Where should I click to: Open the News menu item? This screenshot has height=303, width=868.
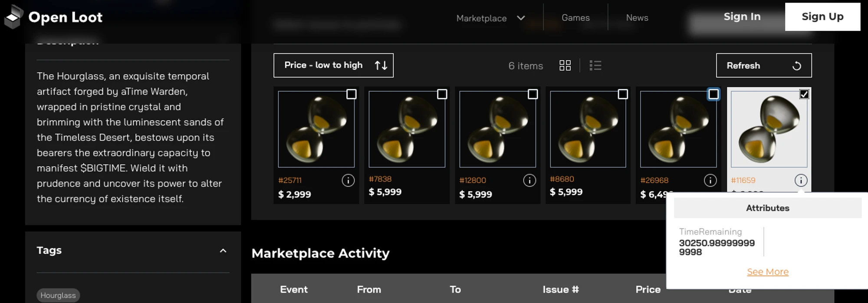pos(637,18)
